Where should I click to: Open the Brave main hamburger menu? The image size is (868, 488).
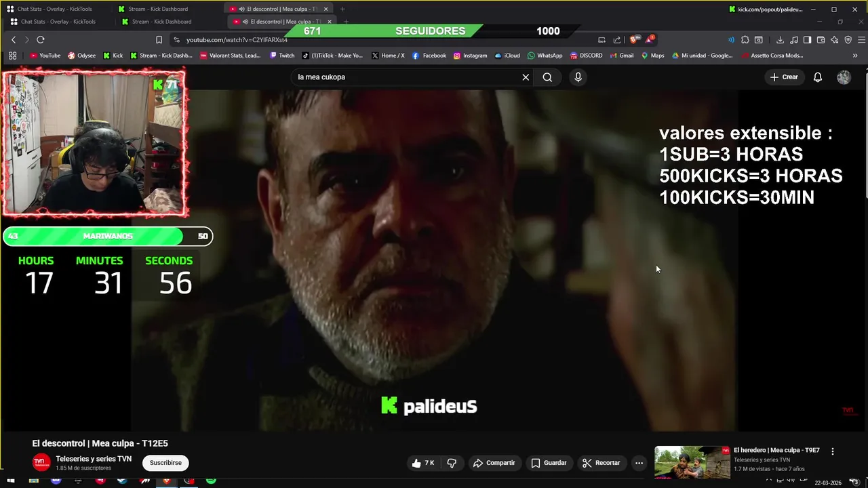click(x=861, y=40)
